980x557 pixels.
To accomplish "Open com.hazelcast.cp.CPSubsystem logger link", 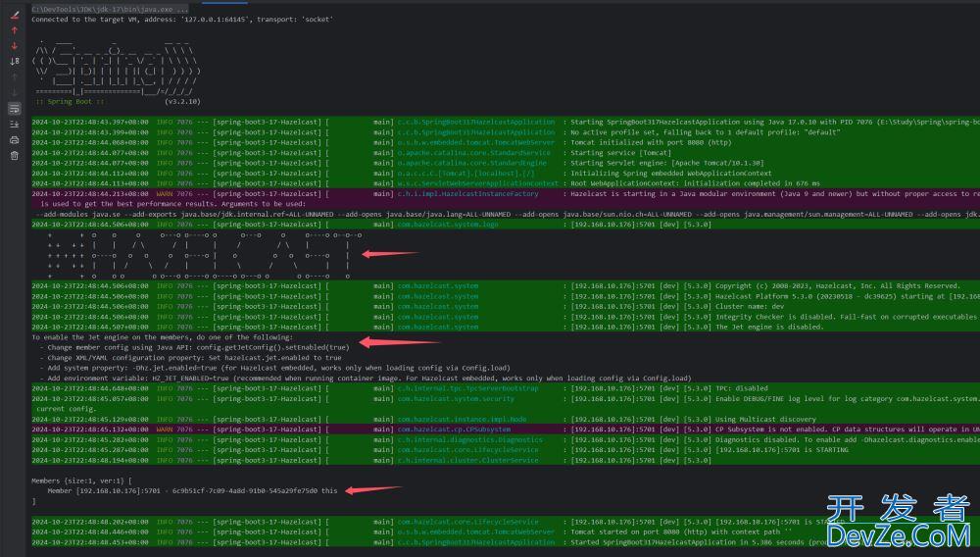I will (455, 430).
